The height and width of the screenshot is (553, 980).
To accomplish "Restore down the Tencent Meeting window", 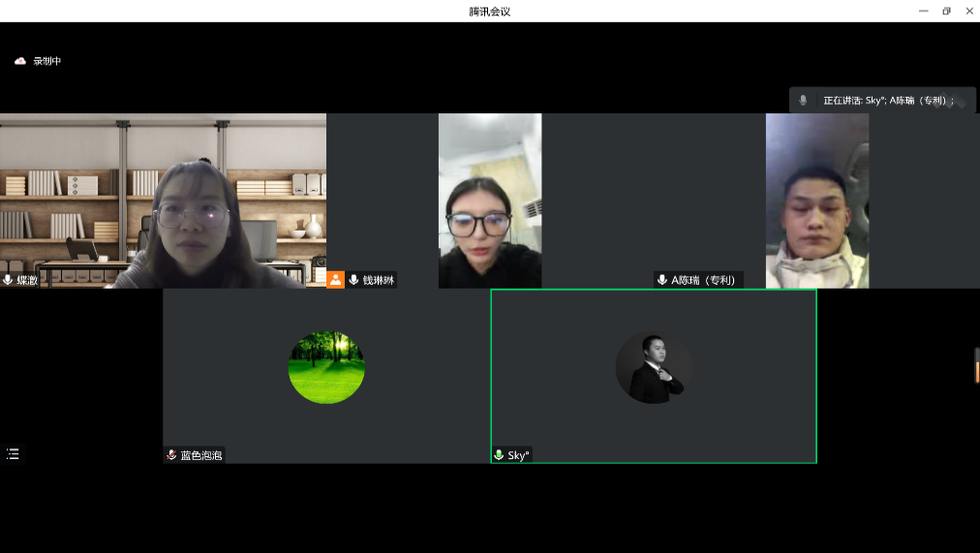I will (x=946, y=11).
